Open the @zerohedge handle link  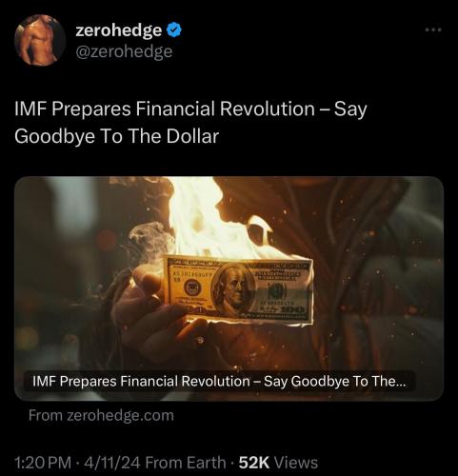(124, 51)
